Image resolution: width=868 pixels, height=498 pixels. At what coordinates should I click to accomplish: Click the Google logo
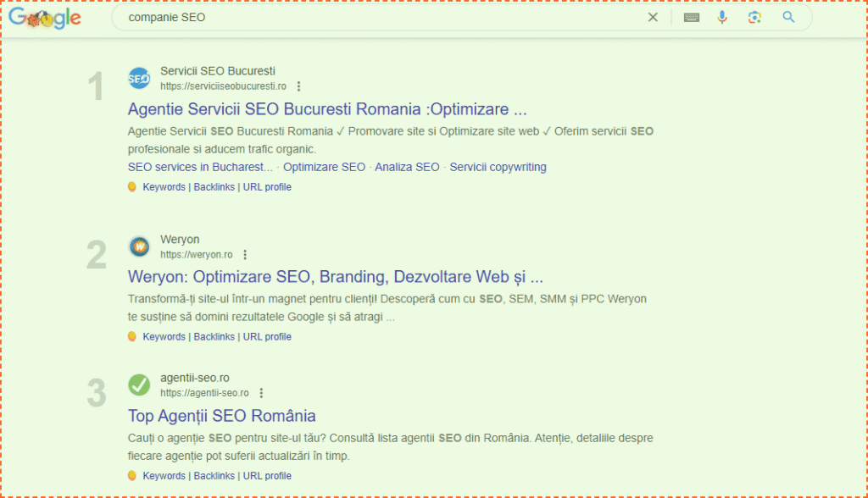pos(44,17)
